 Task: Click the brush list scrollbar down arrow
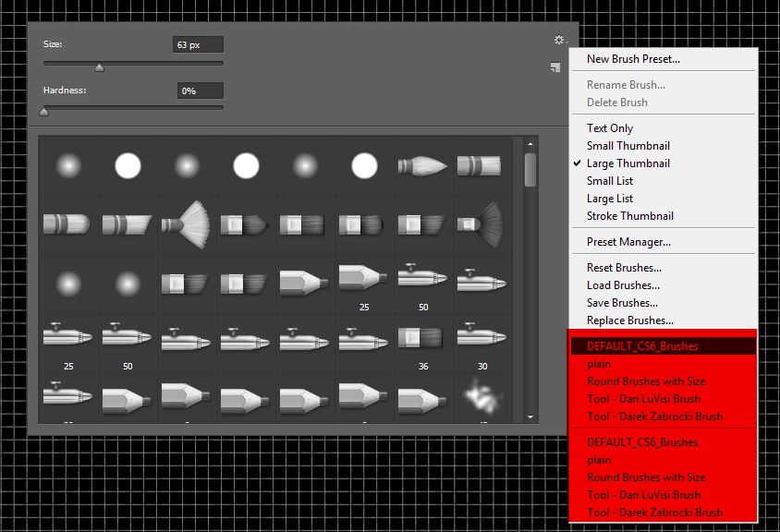pos(530,417)
